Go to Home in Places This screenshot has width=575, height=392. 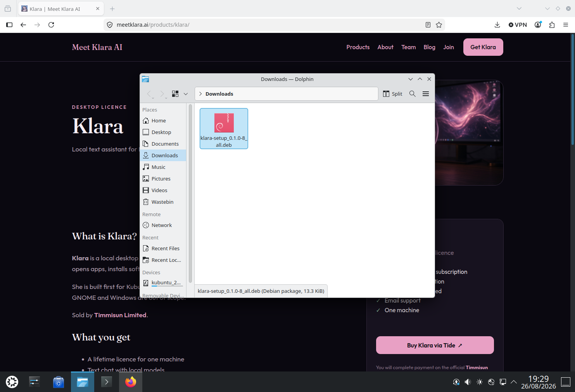[163, 120]
